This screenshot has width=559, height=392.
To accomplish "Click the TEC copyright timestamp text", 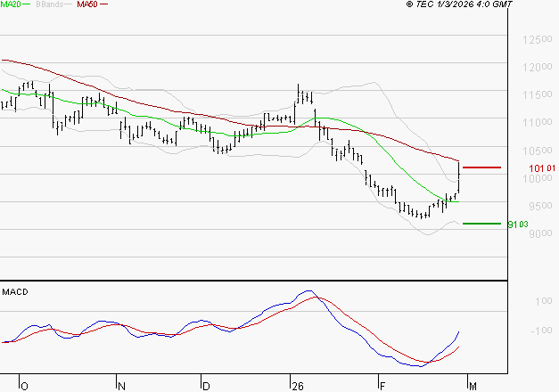I will click(x=459, y=4).
